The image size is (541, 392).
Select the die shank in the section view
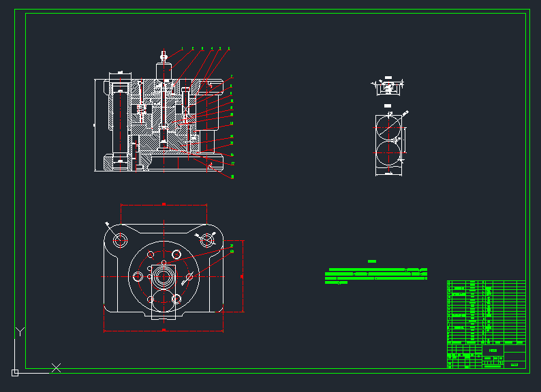click(x=164, y=71)
